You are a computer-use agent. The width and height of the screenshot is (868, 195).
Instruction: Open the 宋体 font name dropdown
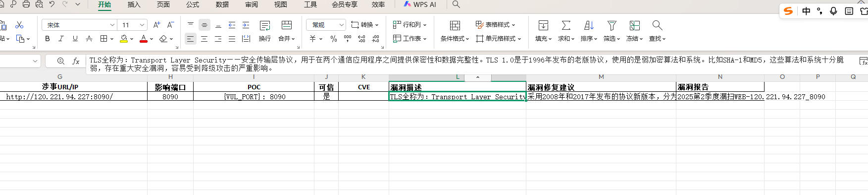point(112,25)
